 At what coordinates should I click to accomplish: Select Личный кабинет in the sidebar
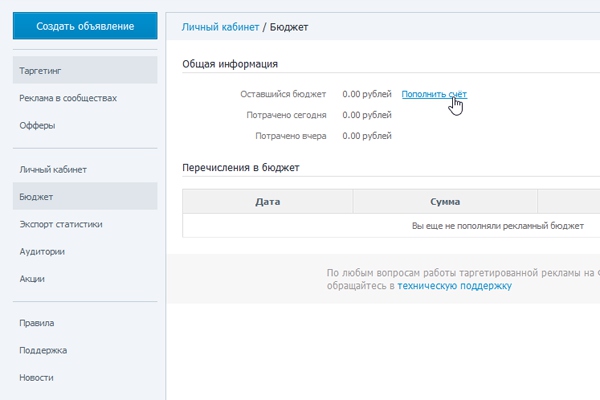coord(49,170)
